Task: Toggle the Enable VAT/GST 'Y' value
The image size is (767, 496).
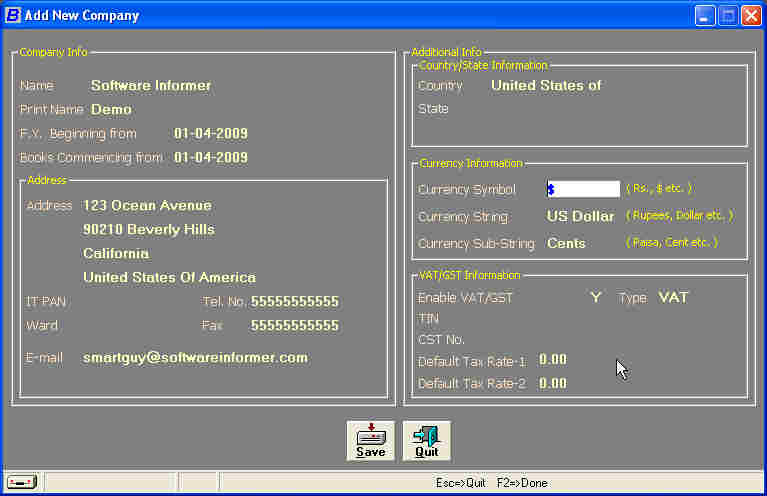Action: pyautogui.click(x=595, y=298)
